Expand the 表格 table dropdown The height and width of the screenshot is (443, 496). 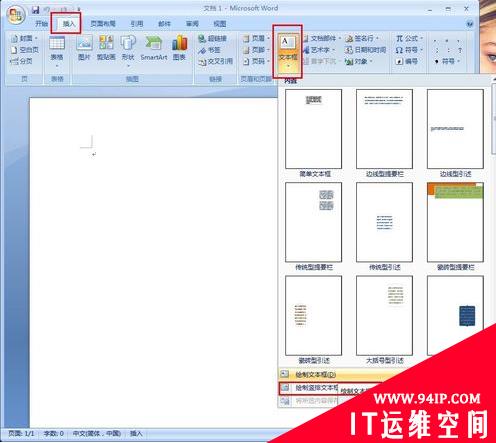(x=57, y=66)
